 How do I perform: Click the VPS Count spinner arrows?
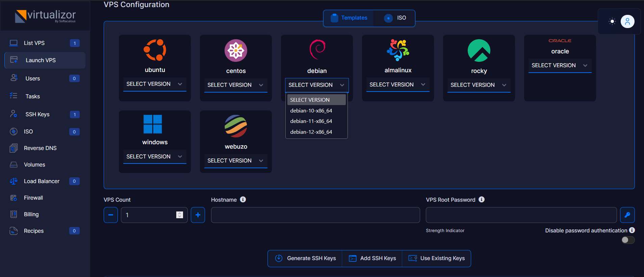point(180,215)
